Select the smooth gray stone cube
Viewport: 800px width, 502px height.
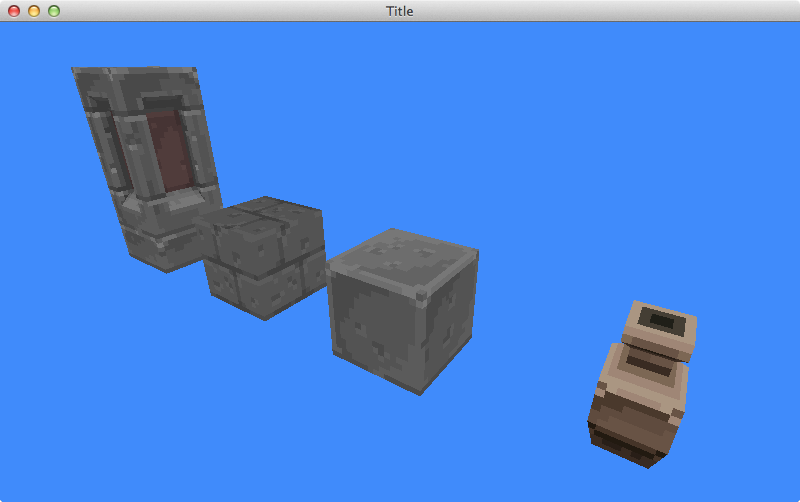coord(403,311)
